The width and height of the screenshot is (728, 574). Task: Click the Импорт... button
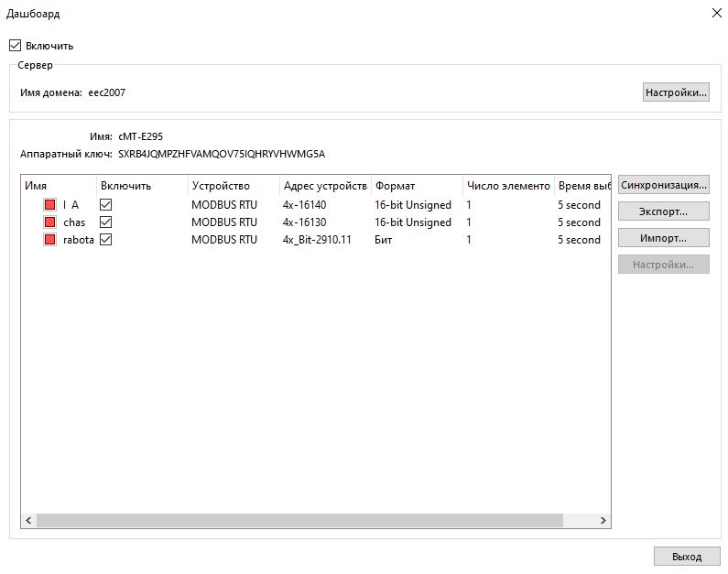663,238
